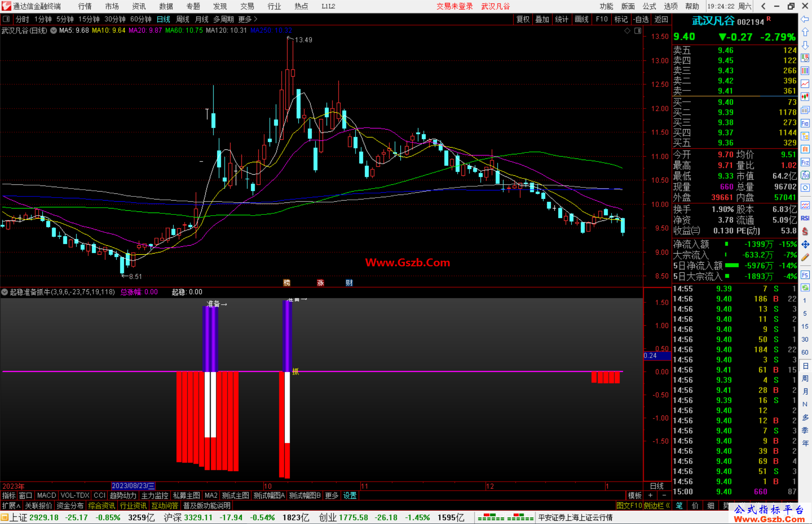Select the 笔 tick tab under trades

pyautogui.click(x=679, y=506)
